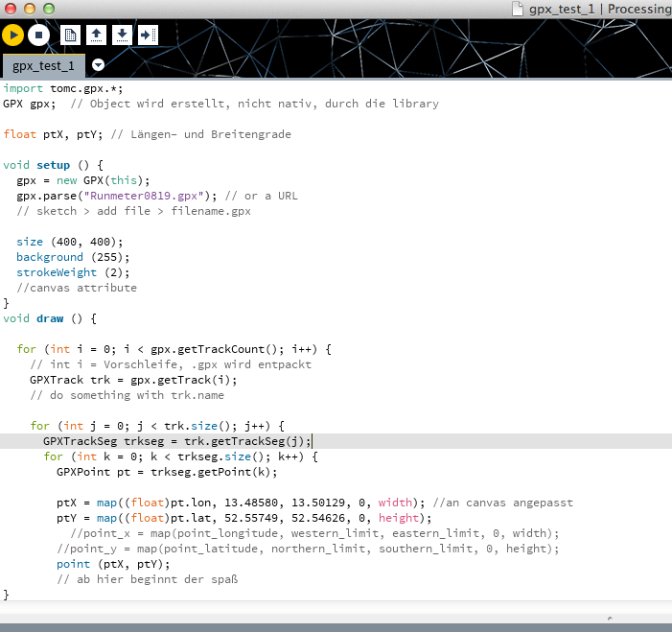This screenshot has height=632, width=672.
Task: Run the sketch with the play button
Action: pyautogui.click(x=12, y=35)
